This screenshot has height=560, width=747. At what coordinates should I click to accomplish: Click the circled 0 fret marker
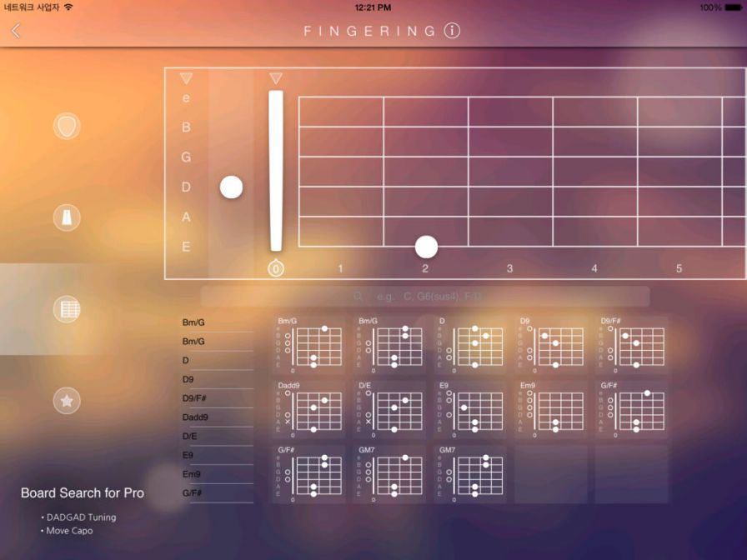point(276,268)
